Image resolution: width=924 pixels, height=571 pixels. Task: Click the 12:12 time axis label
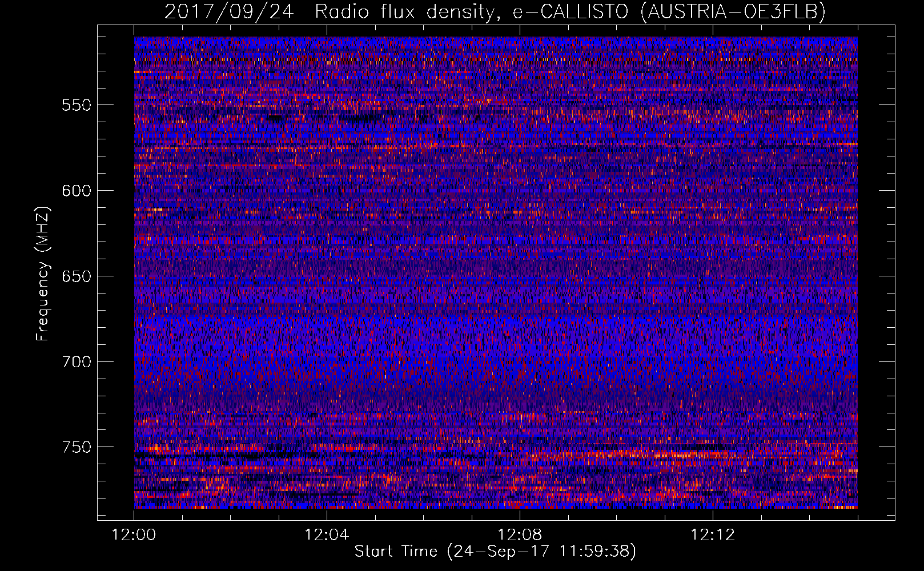click(713, 535)
